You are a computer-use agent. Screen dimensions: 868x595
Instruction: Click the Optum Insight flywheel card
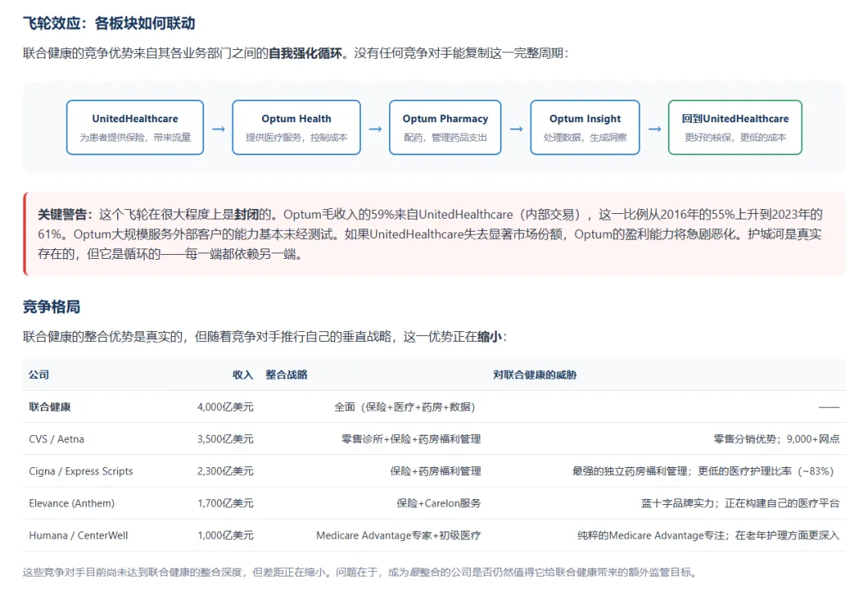(x=584, y=127)
